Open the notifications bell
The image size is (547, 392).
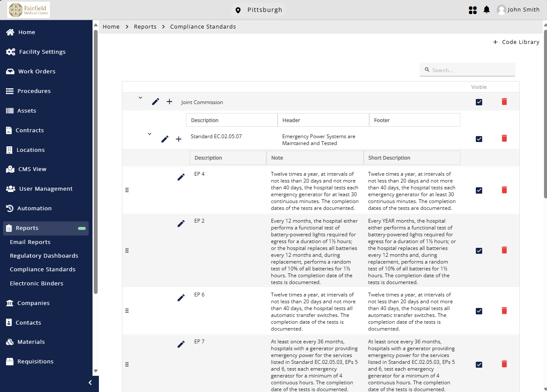[486, 10]
